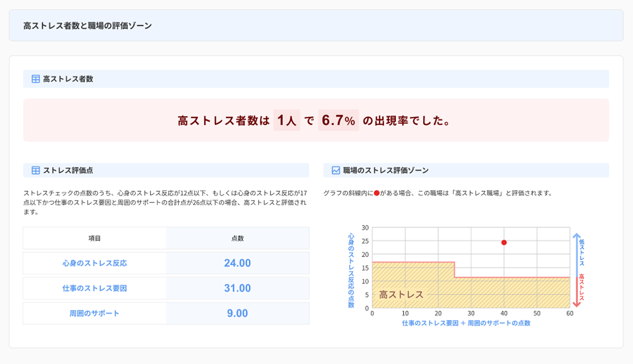Screen dimensions: 633x364
Task: Select the 心身のストレス反応 row label
Action: (x=95, y=263)
